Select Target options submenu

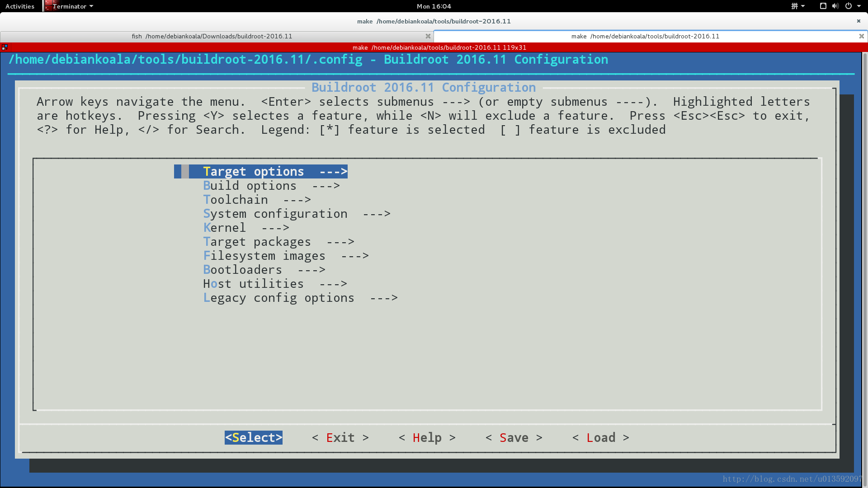pyautogui.click(x=275, y=171)
